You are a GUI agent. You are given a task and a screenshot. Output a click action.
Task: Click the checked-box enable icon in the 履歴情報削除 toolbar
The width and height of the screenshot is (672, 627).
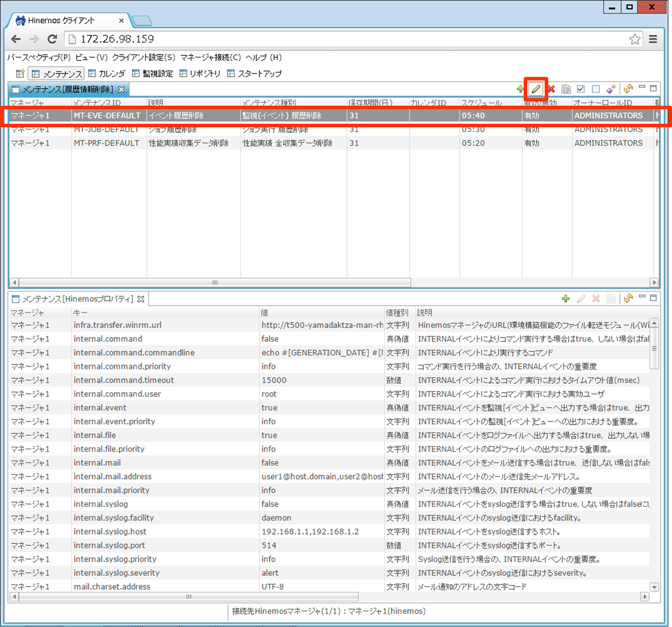pyautogui.click(x=581, y=89)
